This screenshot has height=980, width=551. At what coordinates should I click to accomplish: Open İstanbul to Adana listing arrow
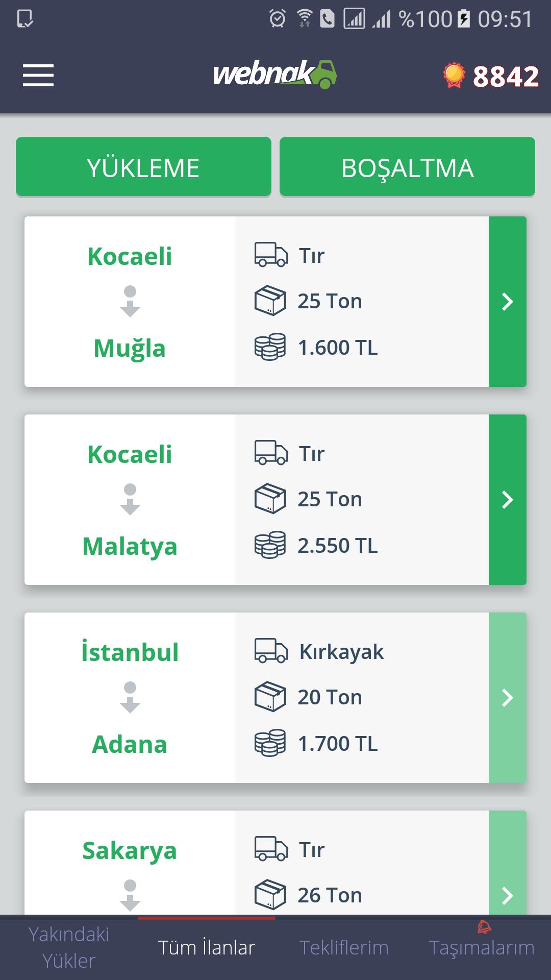point(507,698)
